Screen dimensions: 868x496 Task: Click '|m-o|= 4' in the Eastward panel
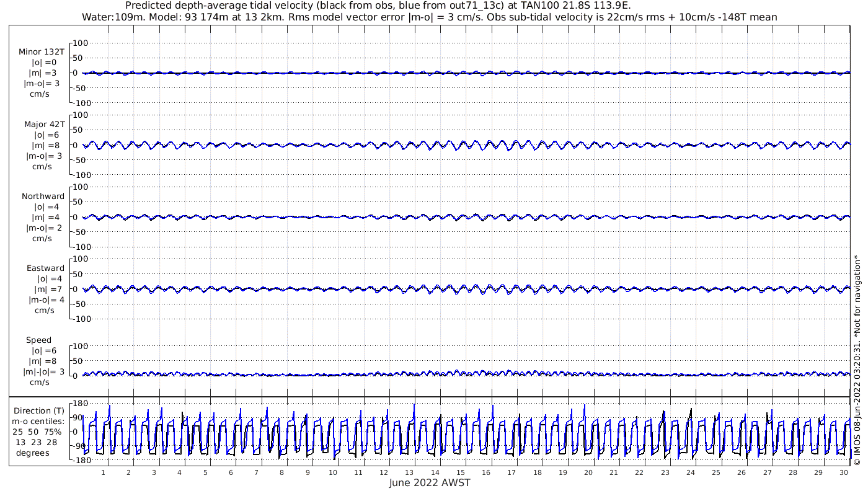46,299
